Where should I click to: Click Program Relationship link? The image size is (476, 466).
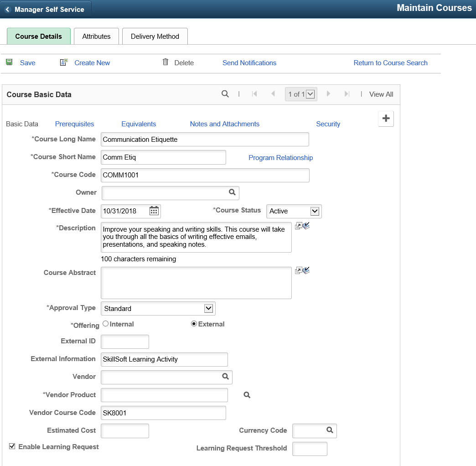point(280,158)
